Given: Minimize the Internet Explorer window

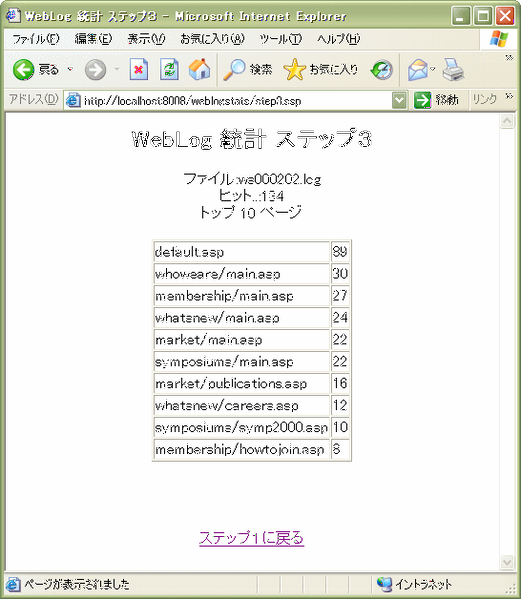Looking at the screenshot, I should [x=461, y=16].
